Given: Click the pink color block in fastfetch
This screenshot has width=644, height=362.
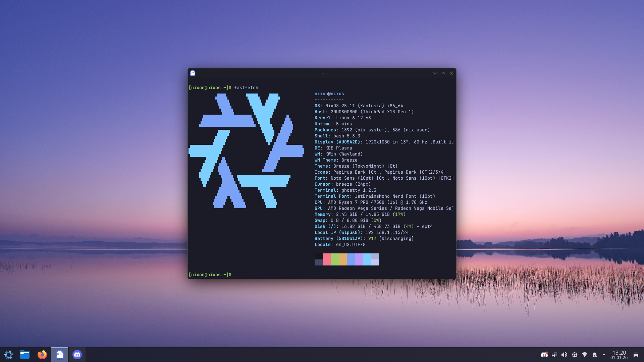Looking at the screenshot, I should (326, 259).
